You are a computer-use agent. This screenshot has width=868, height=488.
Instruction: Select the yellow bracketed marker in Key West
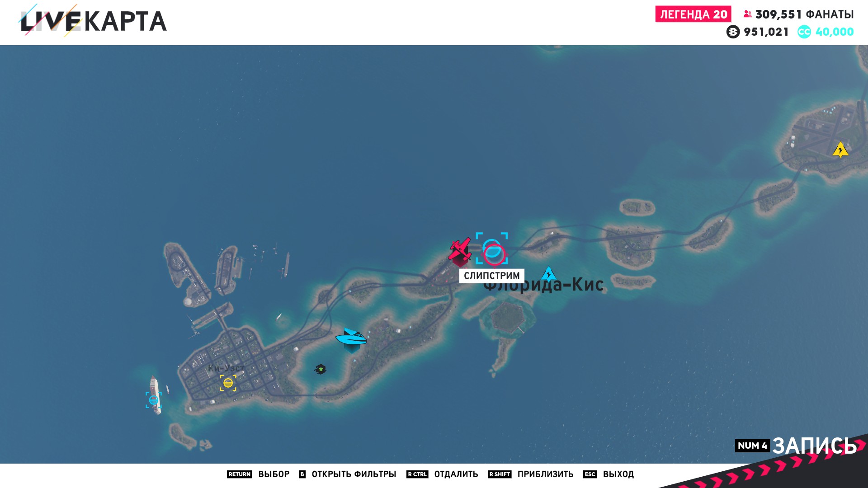pos(228,383)
